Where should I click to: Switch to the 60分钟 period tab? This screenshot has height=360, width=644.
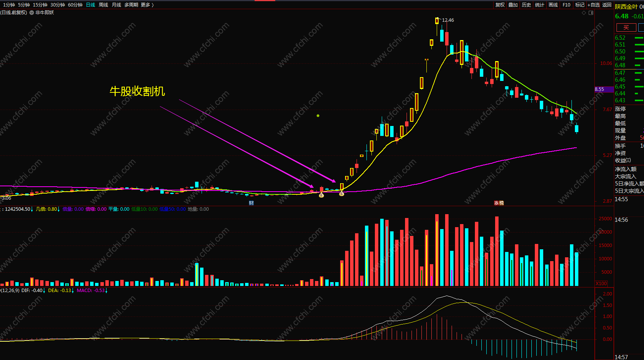75,5
